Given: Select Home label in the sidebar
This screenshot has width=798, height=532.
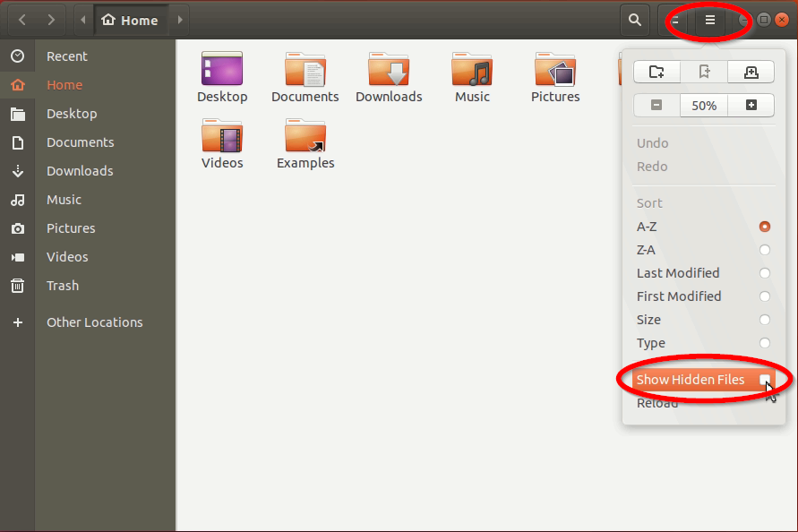Looking at the screenshot, I should coord(64,84).
